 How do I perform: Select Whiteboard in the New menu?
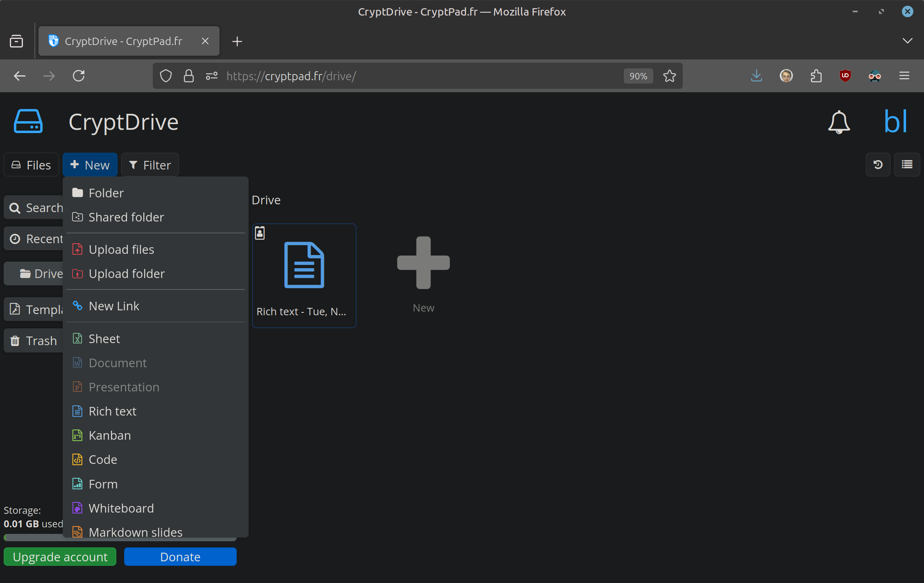[121, 508]
